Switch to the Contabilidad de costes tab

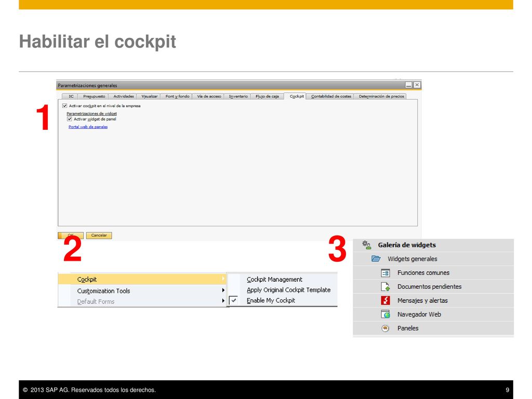click(331, 96)
